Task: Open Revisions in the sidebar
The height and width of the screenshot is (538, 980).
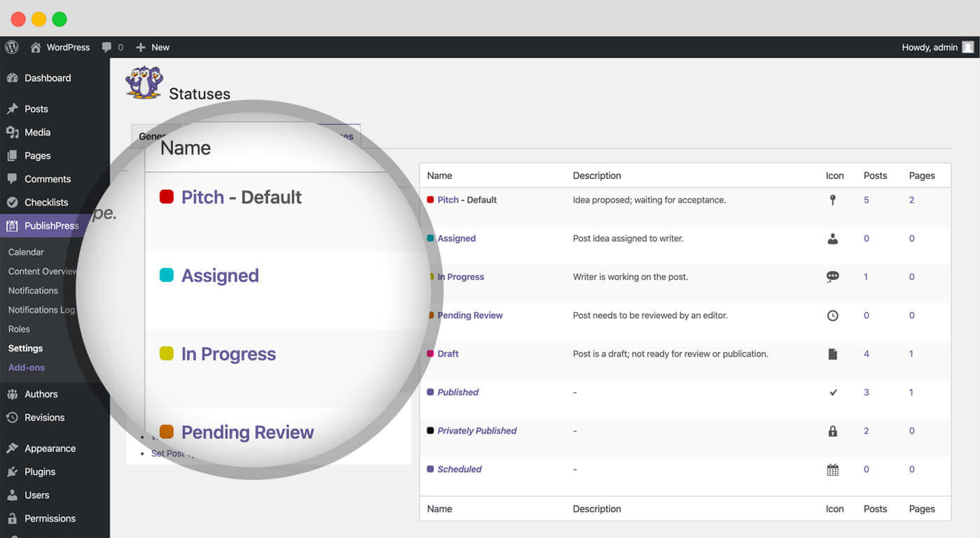Action: pos(44,418)
